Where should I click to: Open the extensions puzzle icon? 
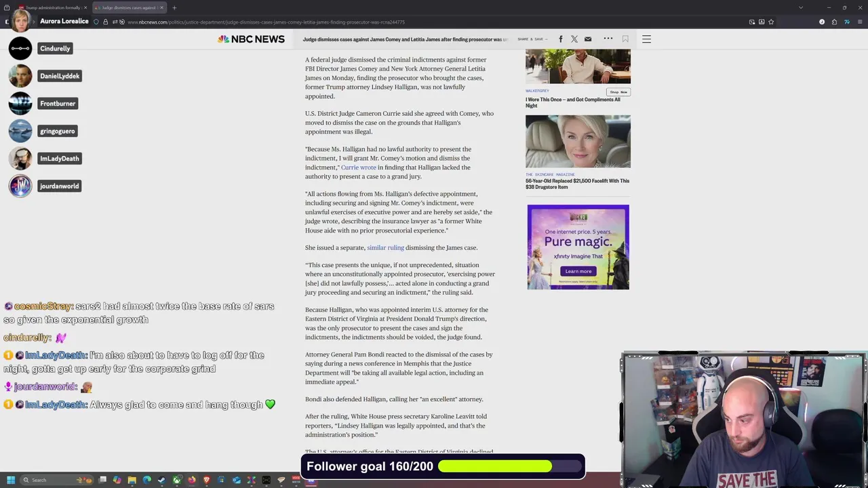point(834,22)
